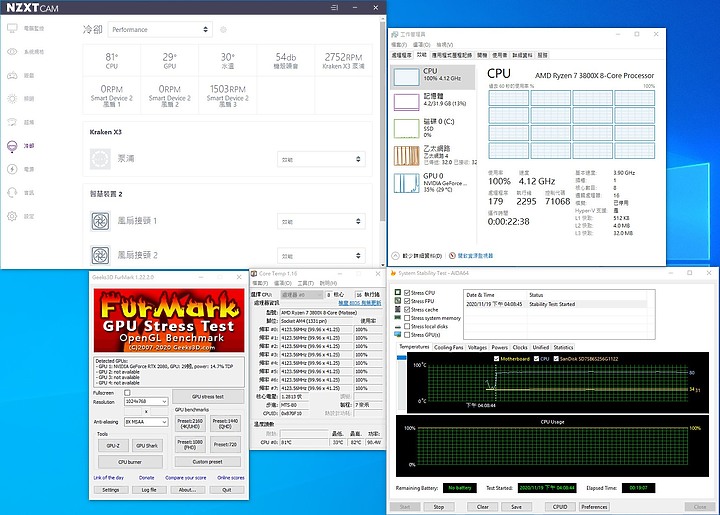Screen dimensions: 720x515
Task: Click GPU stress test button in FurMark
Action: [208, 397]
